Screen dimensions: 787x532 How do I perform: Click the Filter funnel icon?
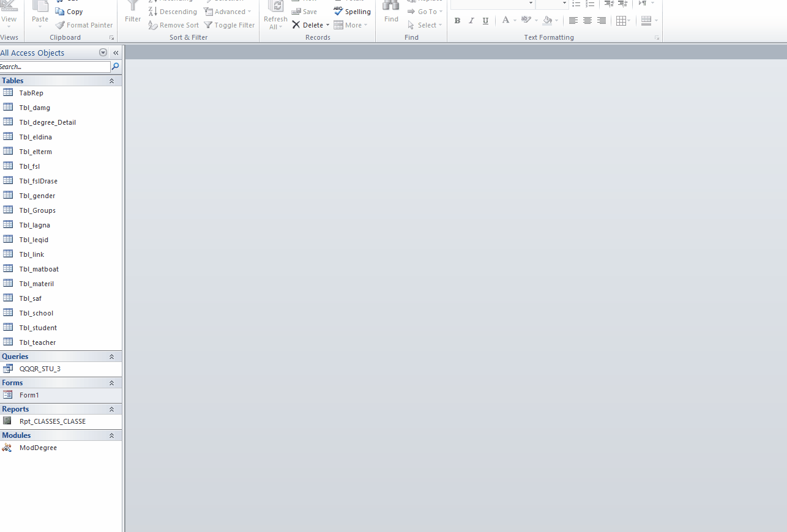[x=133, y=6]
